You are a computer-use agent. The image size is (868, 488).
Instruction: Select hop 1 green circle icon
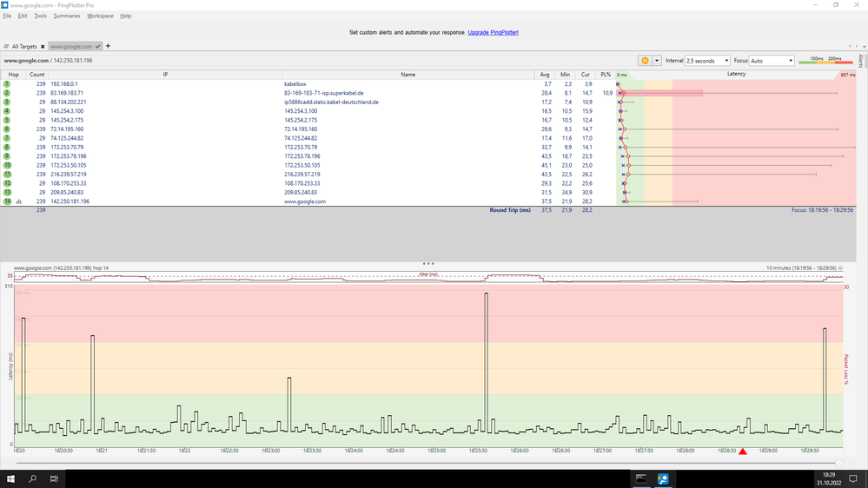(x=7, y=84)
